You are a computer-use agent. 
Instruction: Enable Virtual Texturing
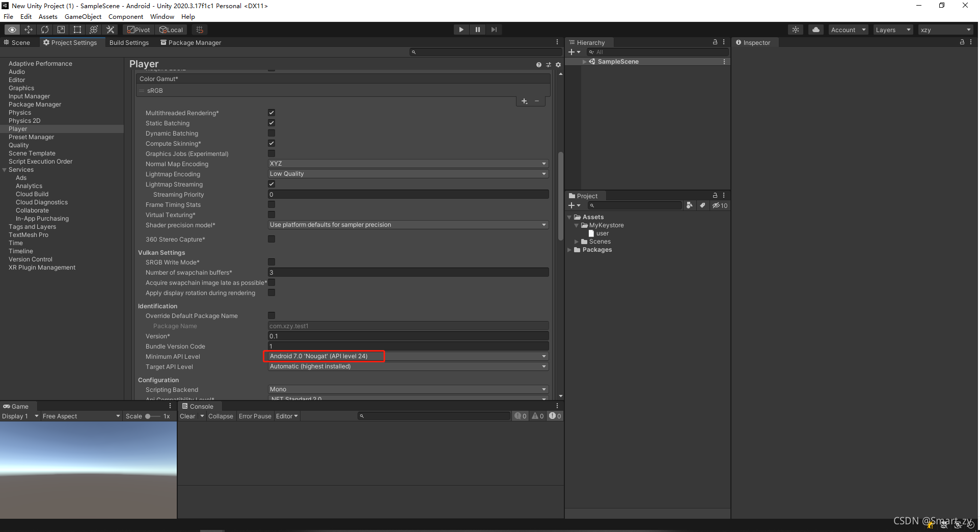point(271,215)
